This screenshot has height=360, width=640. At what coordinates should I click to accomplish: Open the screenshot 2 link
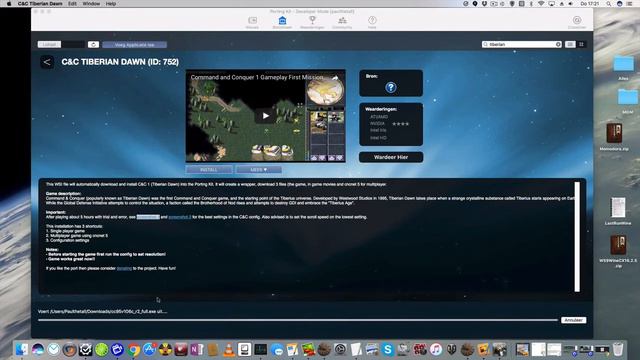point(180,217)
